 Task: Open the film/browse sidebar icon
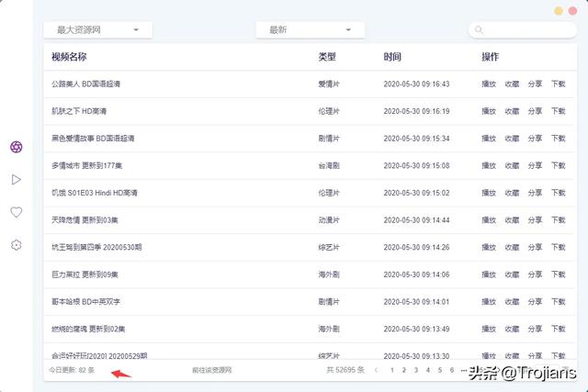pos(16,147)
